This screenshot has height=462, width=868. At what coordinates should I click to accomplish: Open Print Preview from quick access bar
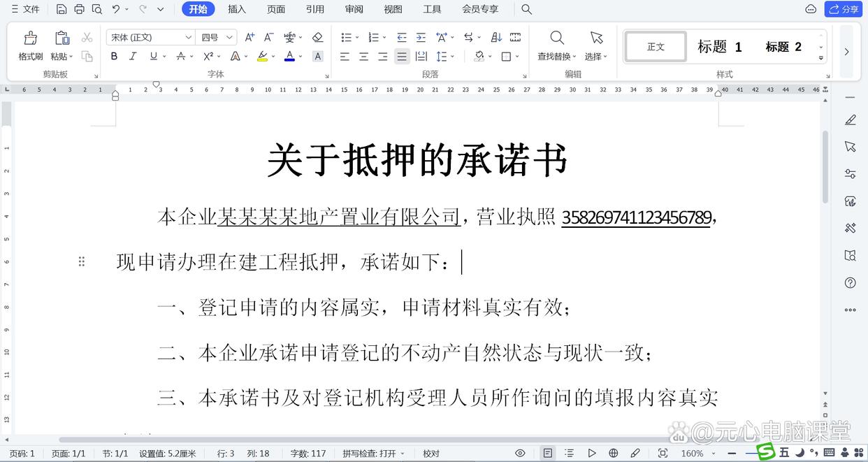click(97, 9)
